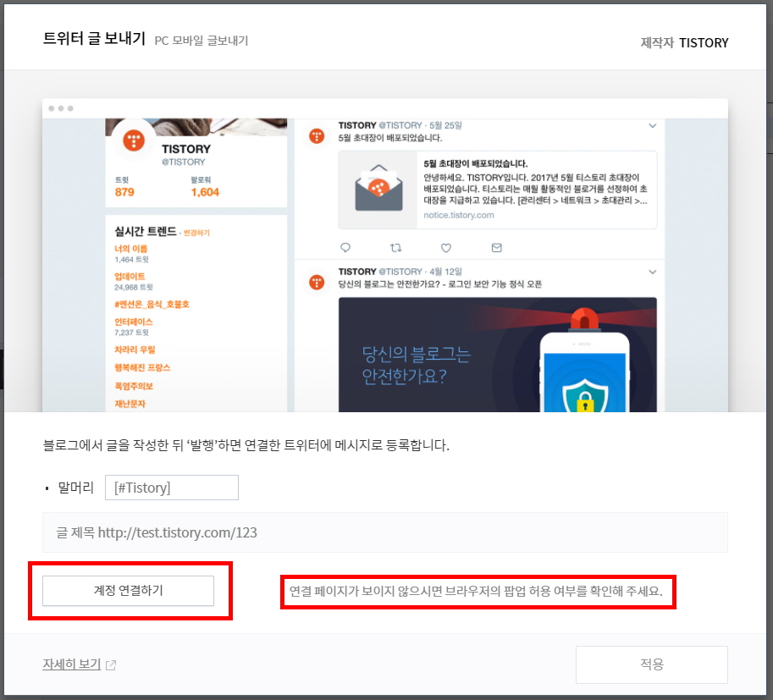Select the 인터페이스 trend
This screenshot has height=700, width=773.
pos(134,322)
